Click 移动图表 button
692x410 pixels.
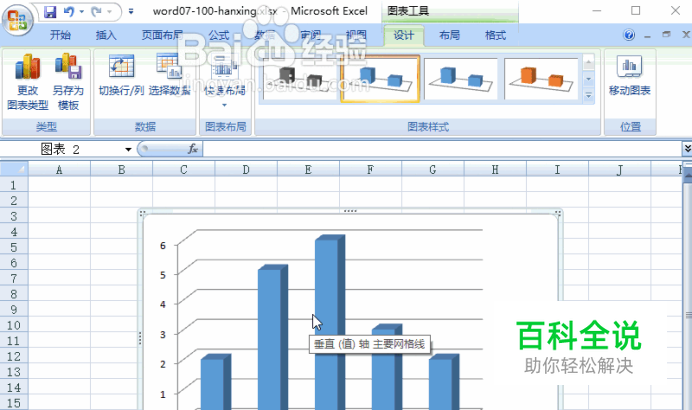click(629, 75)
